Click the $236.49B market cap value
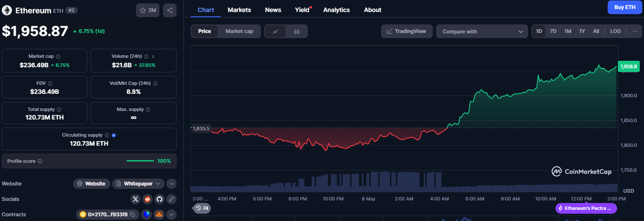 tap(34, 65)
